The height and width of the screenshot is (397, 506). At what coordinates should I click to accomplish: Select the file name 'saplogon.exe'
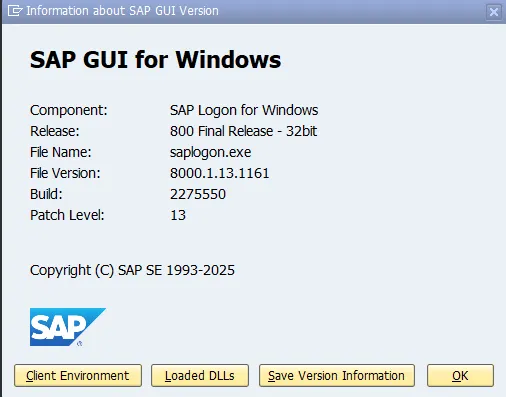click(x=210, y=152)
